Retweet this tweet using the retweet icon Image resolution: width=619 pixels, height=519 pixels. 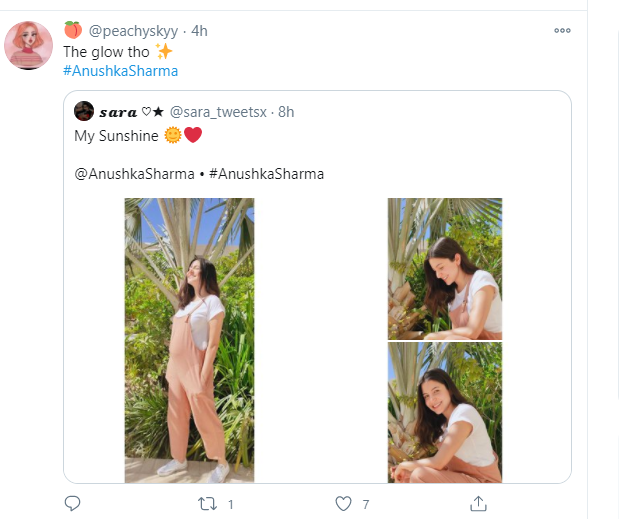(x=203, y=503)
